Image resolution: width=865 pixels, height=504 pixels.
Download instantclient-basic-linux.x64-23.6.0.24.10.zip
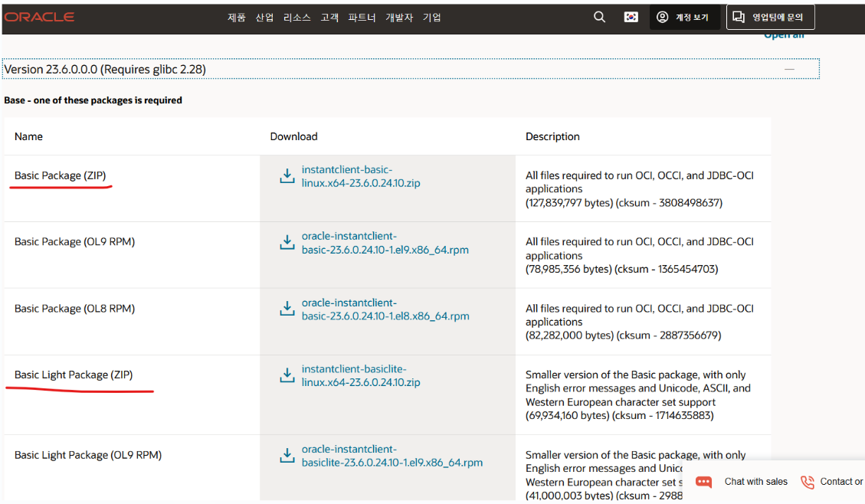click(361, 176)
